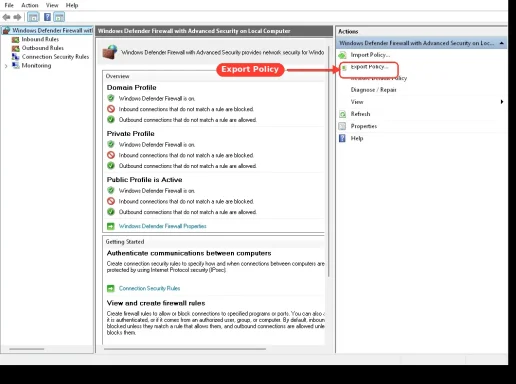Click green arrow icon beside Connection Security Rules link

tap(111, 288)
